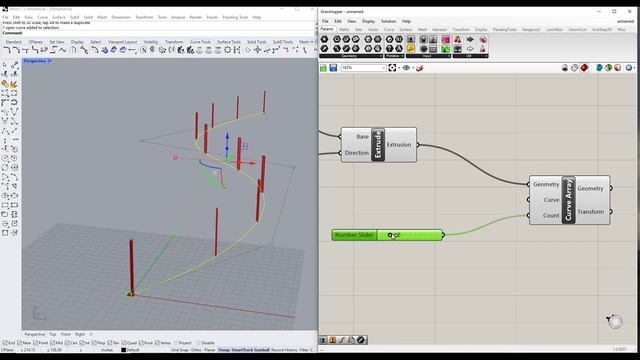Toggle Record History in status bar
The image size is (640, 360).
pyautogui.click(x=284, y=350)
